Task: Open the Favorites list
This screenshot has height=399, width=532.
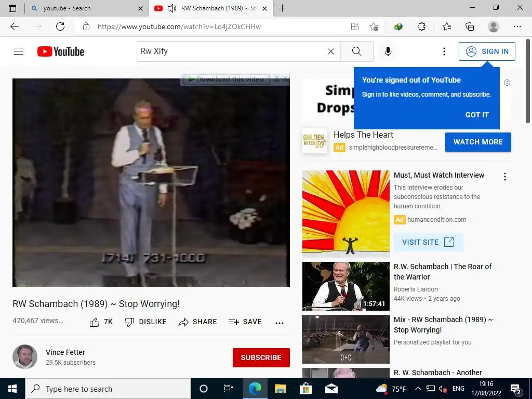Action: (446, 26)
